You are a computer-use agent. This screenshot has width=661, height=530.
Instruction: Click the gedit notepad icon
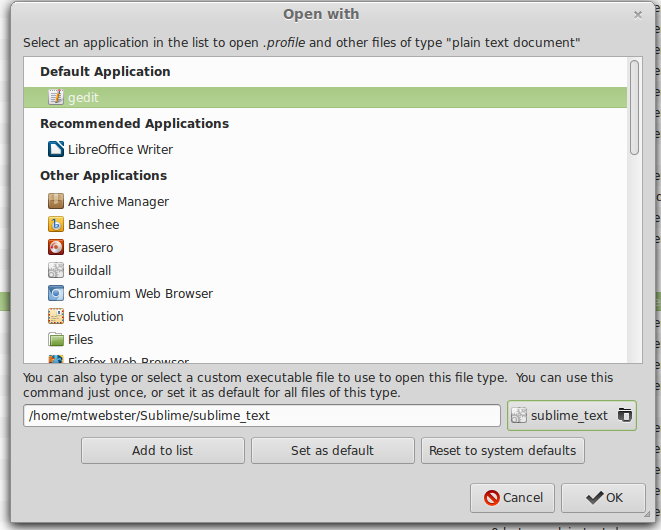click(x=56, y=97)
